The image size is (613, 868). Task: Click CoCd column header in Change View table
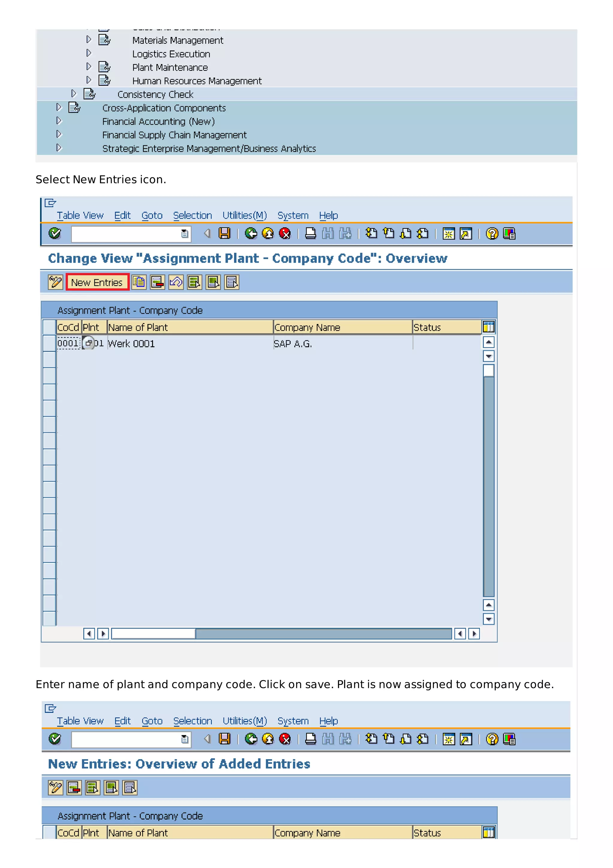[69, 327]
